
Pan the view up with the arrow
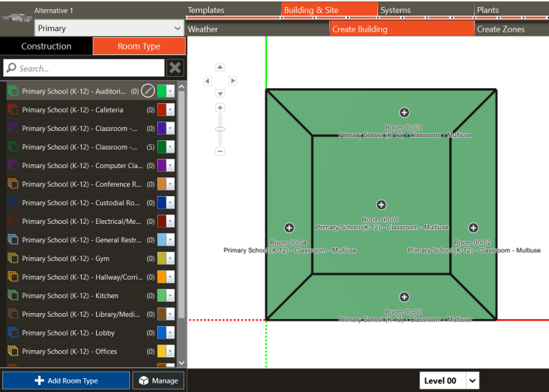(x=220, y=67)
